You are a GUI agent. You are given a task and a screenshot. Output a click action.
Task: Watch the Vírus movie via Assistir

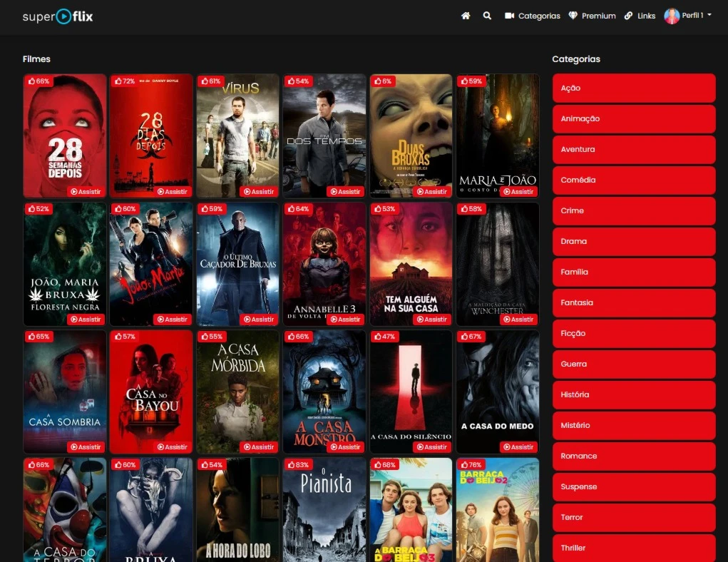click(259, 191)
